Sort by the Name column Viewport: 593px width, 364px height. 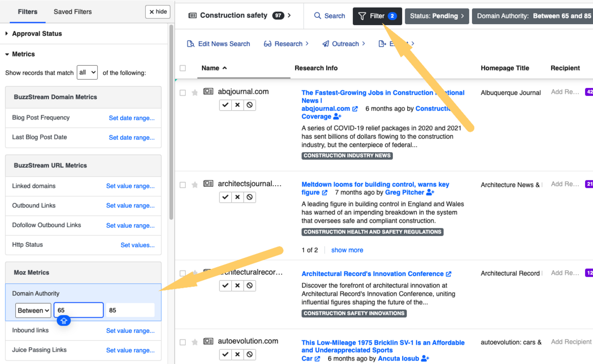click(x=214, y=68)
